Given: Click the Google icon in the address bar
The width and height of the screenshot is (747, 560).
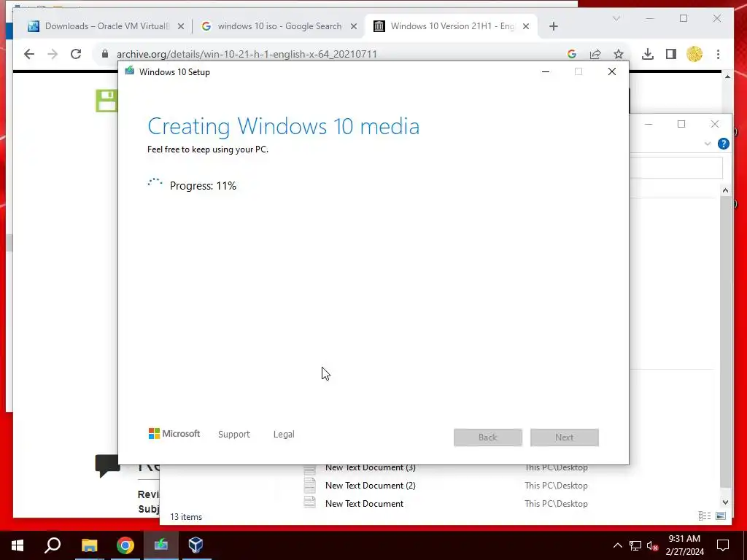Looking at the screenshot, I should 572,54.
